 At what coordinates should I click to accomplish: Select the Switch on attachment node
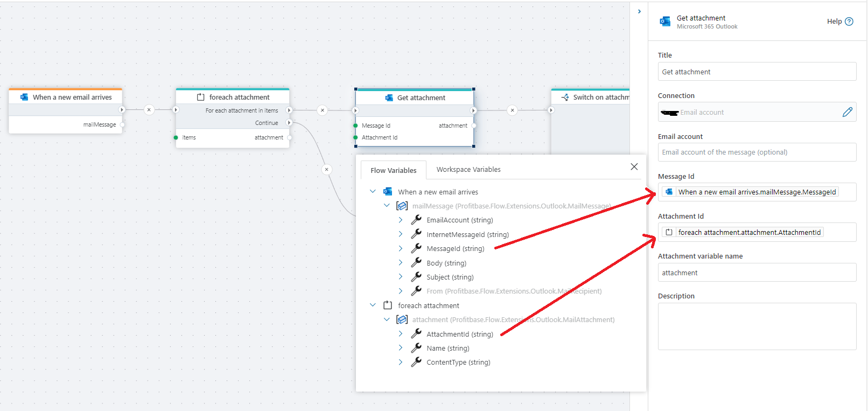pyautogui.click(x=594, y=97)
